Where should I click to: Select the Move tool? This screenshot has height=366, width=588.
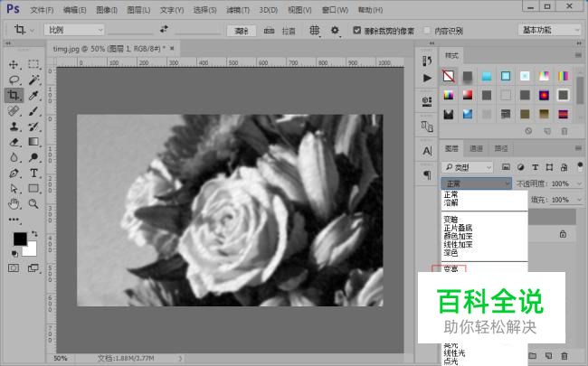14,64
